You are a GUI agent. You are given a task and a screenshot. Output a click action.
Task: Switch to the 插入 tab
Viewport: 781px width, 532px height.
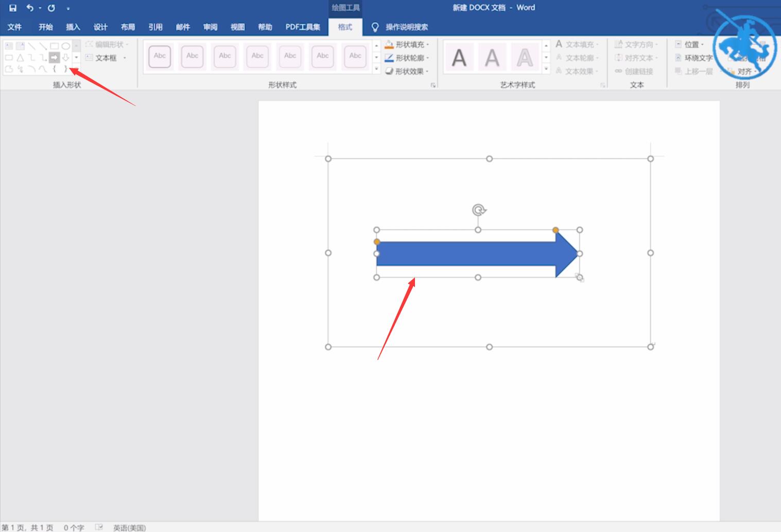[73, 27]
